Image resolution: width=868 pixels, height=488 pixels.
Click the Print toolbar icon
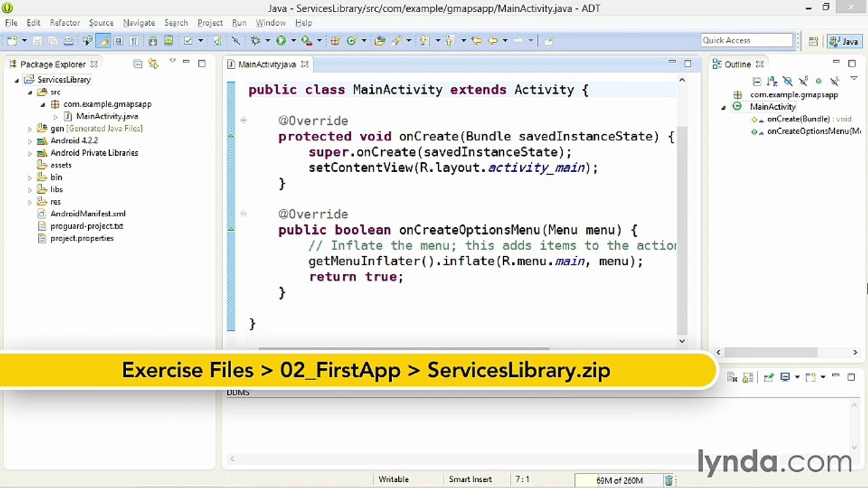pos(68,41)
